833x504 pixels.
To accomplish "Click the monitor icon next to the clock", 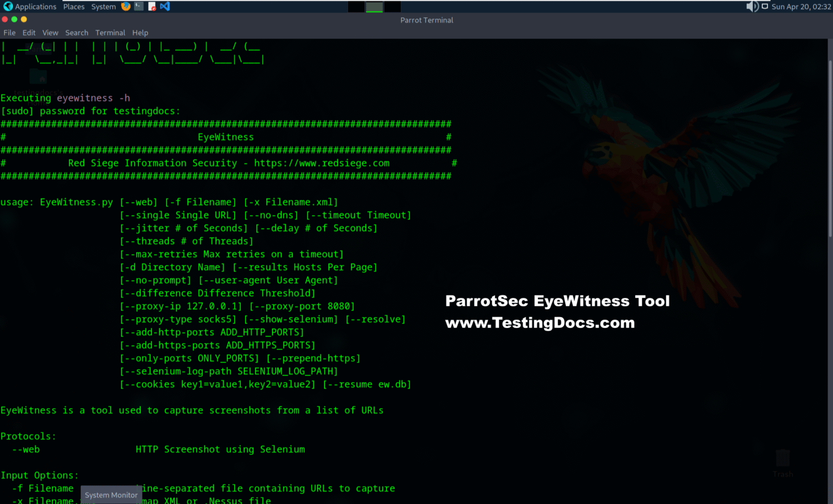I will coord(764,7).
